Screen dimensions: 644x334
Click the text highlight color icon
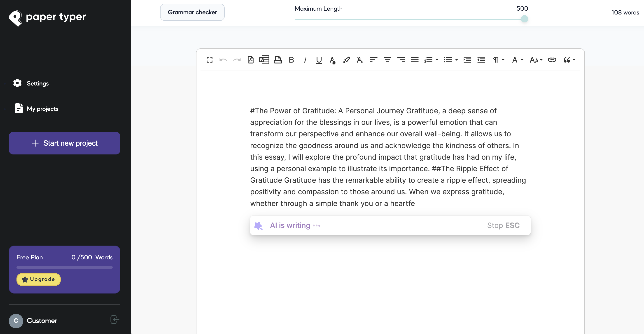(346, 59)
